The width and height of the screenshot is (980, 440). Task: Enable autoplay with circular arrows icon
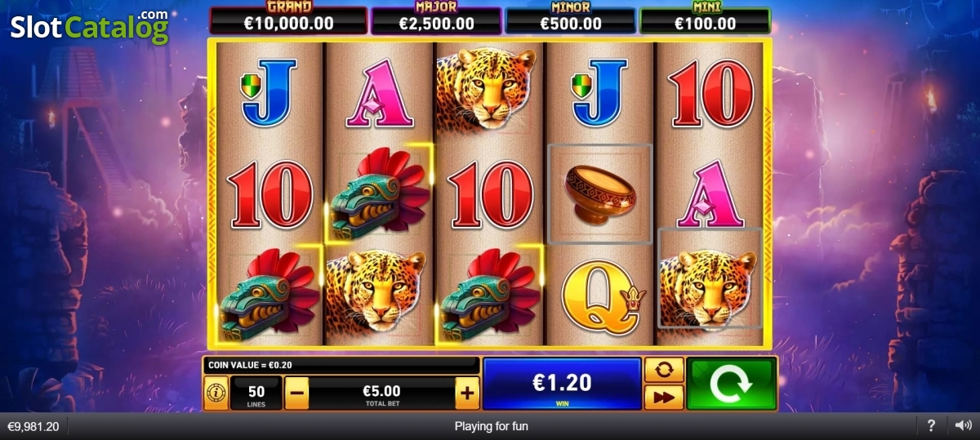point(664,370)
